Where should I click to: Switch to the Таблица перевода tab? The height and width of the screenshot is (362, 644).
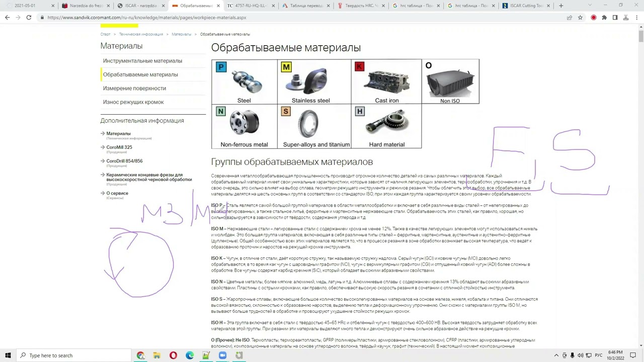pos(305,6)
